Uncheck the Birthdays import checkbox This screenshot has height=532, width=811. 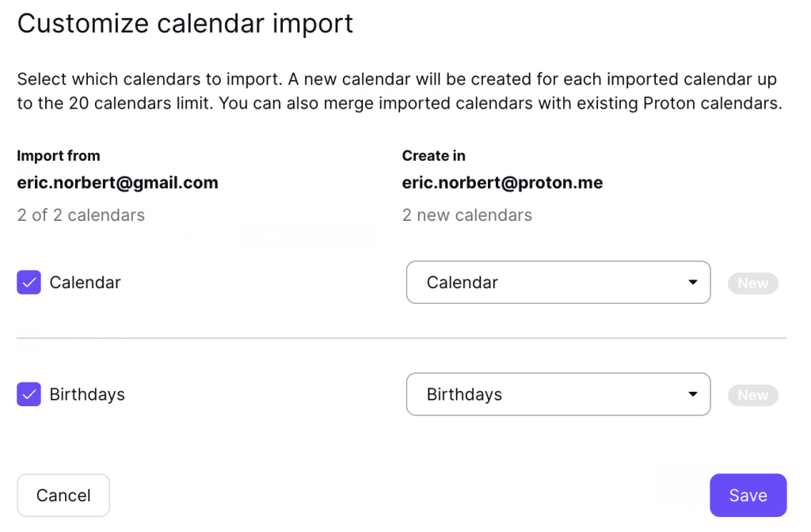pyautogui.click(x=29, y=394)
